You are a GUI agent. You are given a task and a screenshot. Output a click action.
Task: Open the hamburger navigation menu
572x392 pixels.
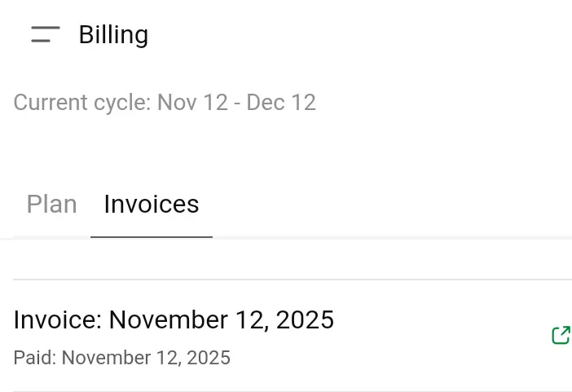pos(46,34)
